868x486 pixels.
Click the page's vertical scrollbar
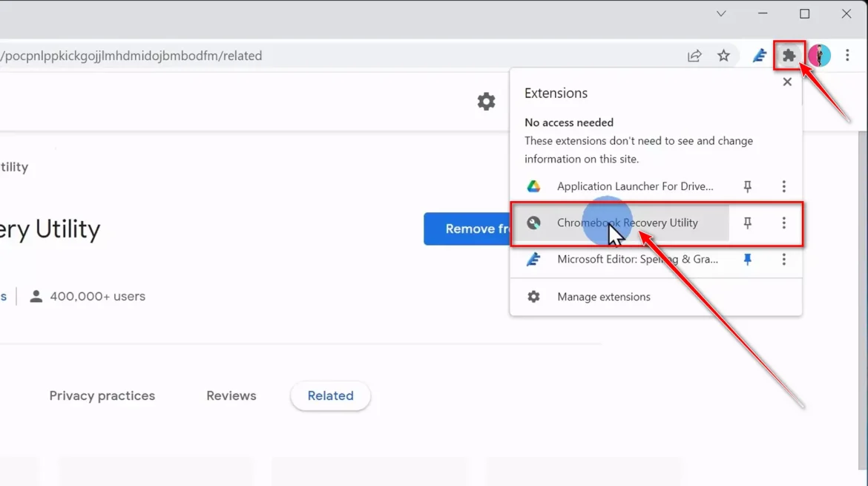863,299
